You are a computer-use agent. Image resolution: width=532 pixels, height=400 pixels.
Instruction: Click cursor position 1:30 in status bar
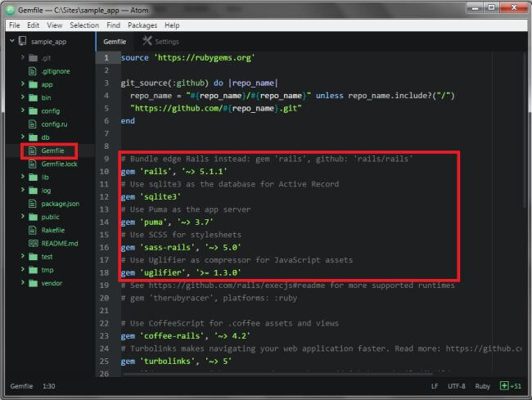tap(49, 386)
